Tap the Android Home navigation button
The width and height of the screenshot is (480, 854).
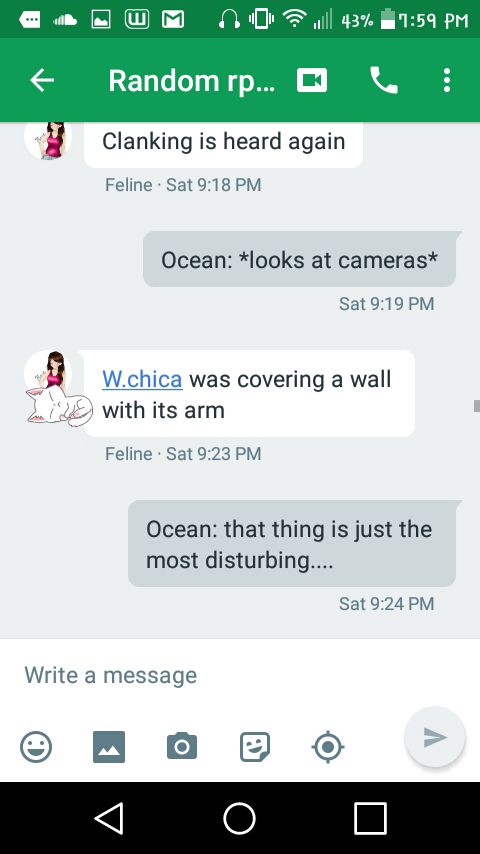(x=239, y=818)
